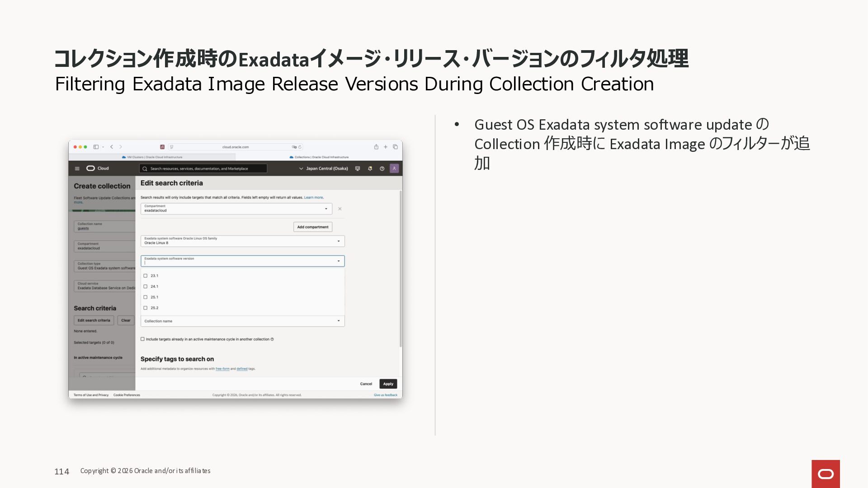Open the user profile avatar menu
The image size is (868, 488).
[x=394, y=168]
